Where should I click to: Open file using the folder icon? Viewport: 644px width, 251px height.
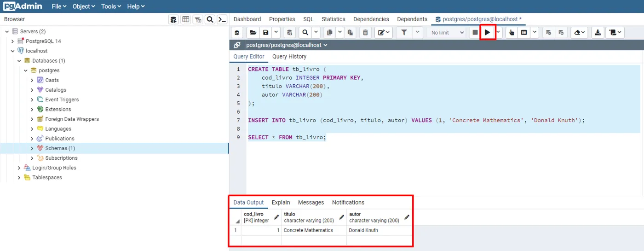coord(253,33)
